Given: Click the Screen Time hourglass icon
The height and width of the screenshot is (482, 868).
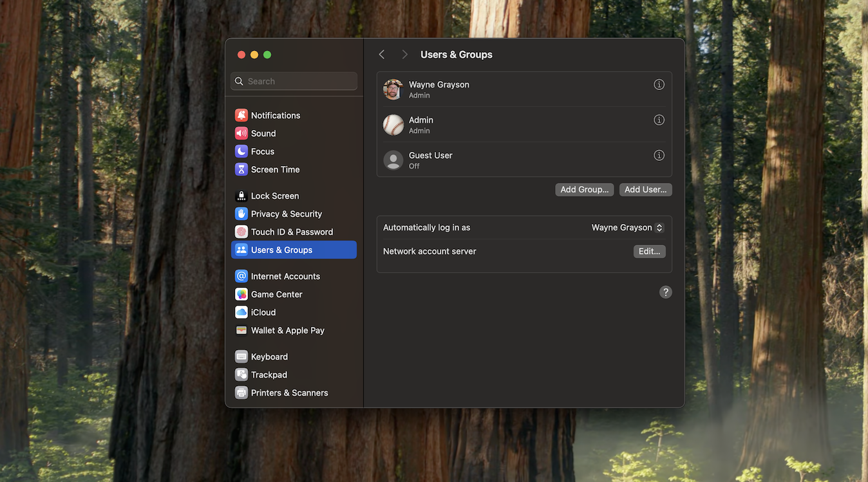Looking at the screenshot, I should (x=241, y=169).
